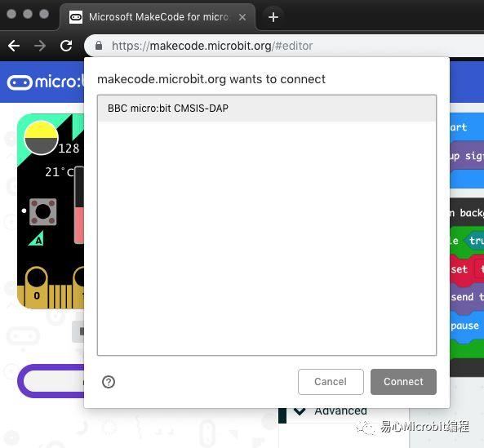Viewport: 484px width, 448px height.
Task: Adjust the simulator temperature thermometer
Action: (79, 205)
